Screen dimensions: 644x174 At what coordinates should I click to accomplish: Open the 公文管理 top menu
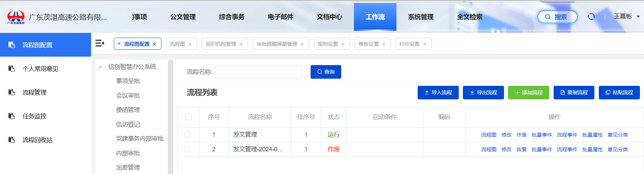[183, 17]
